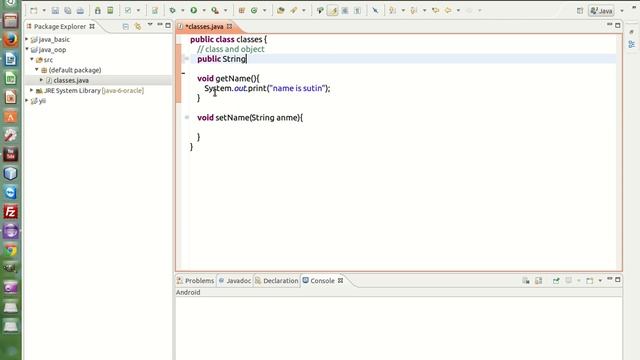The image size is (640, 360).
Task: Open Ubuntu Software Center from the dock
Action: pyautogui.click(x=11, y=117)
